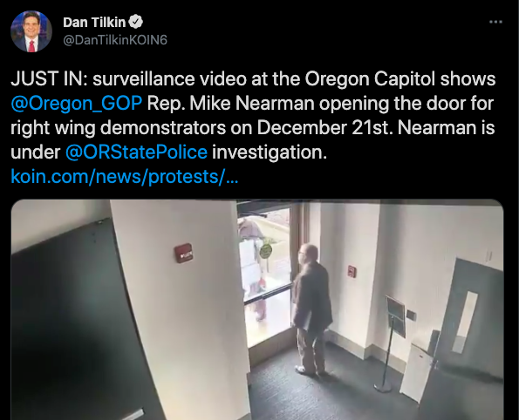This screenshot has height=420, width=519.
Task: Follow the koin.com/news/protests link
Action: [125, 177]
